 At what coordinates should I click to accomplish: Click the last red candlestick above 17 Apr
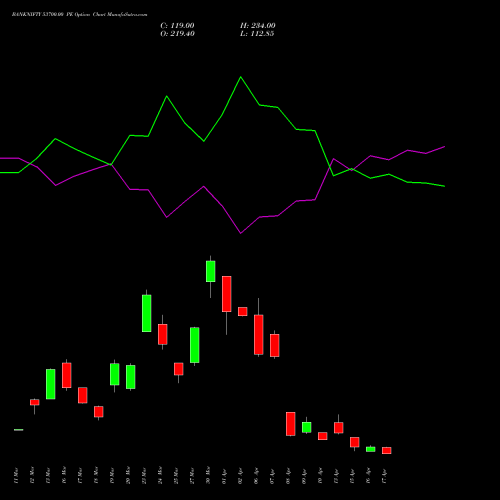[386, 450]
